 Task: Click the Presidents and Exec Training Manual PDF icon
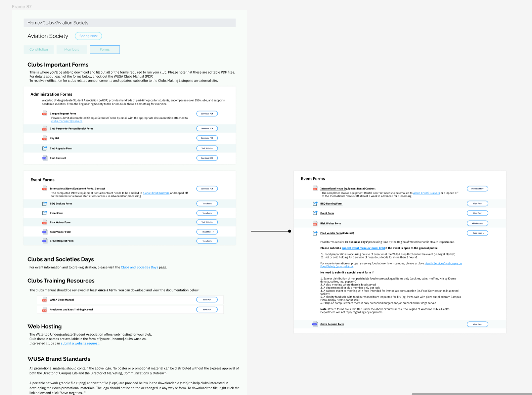tap(44, 310)
